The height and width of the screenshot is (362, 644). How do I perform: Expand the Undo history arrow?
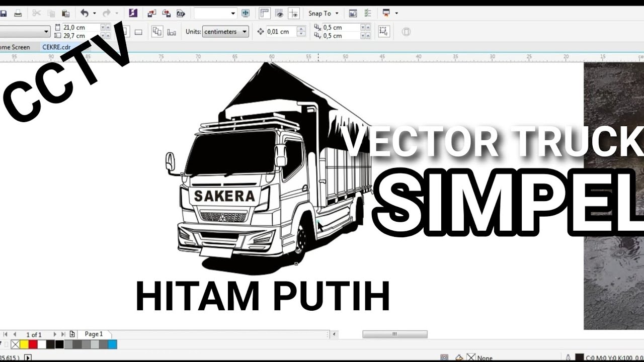(x=94, y=14)
